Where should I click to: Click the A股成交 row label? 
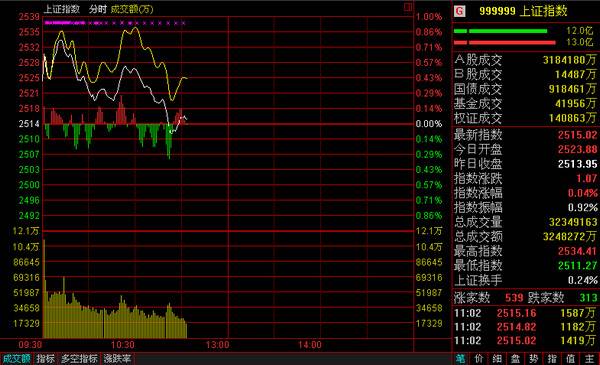click(478, 60)
